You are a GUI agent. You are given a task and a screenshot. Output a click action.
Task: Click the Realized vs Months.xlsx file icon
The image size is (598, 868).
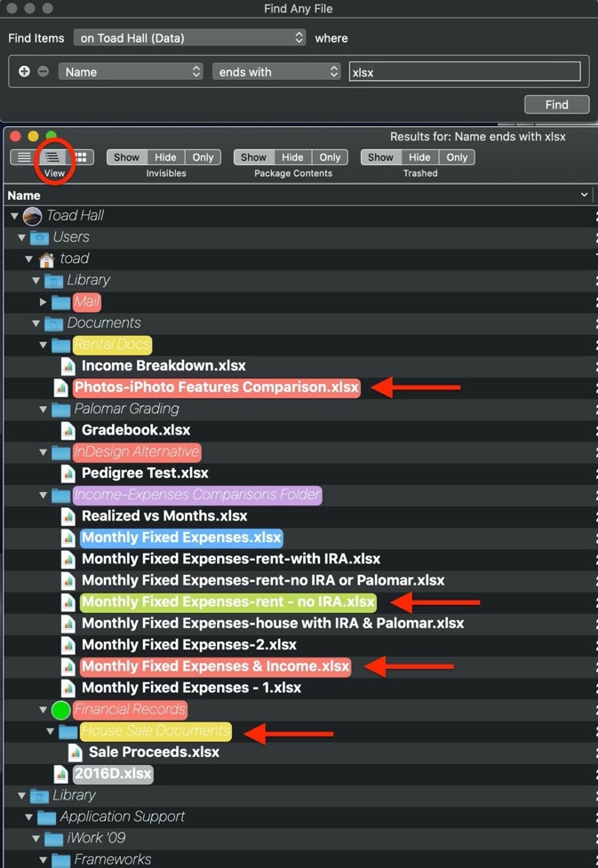point(68,516)
